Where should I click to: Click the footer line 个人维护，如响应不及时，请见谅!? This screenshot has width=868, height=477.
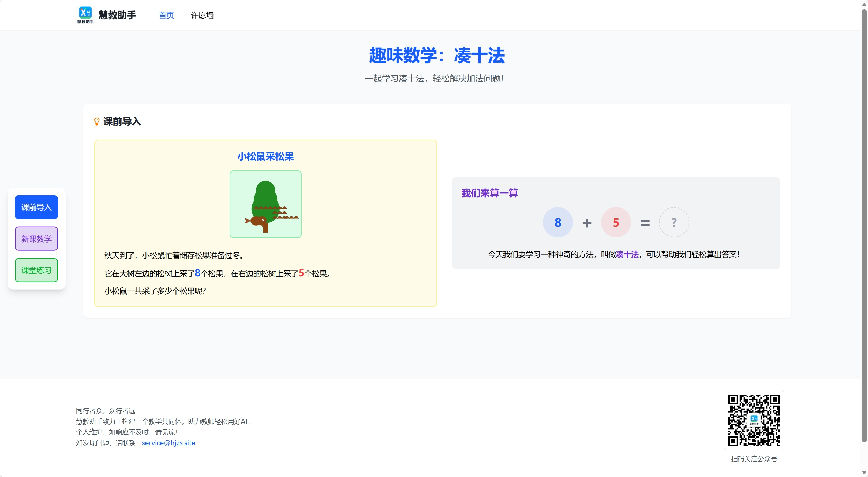(127, 432)
